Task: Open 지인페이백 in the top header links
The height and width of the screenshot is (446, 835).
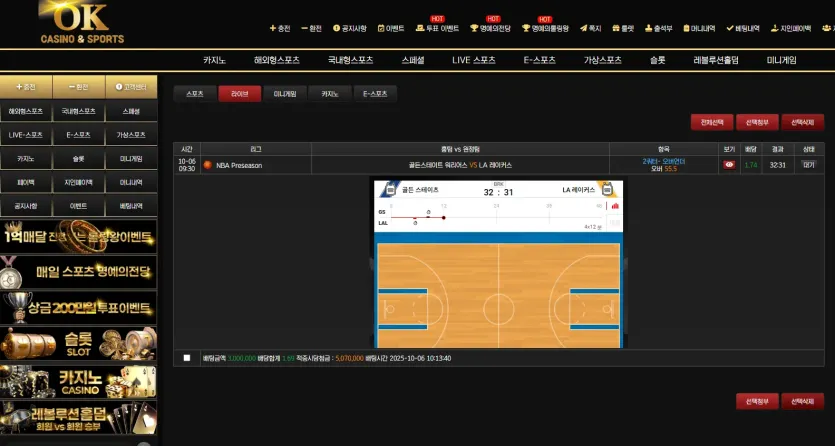Action: click(x=791, y=29)
